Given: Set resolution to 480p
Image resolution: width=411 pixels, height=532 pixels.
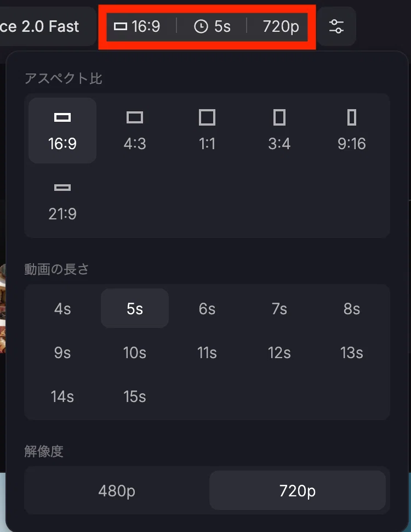Looking at the screenshot, I should tap(117, 490).
